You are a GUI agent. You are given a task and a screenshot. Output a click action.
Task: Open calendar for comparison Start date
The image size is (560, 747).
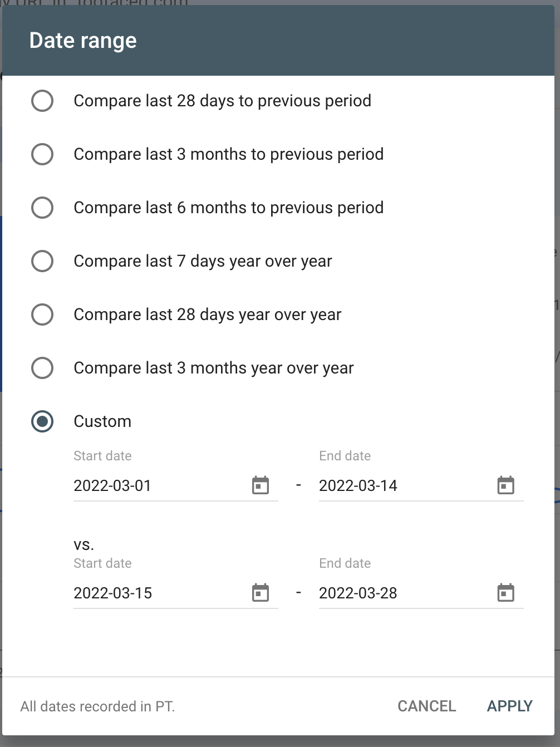tap(261, 593)
